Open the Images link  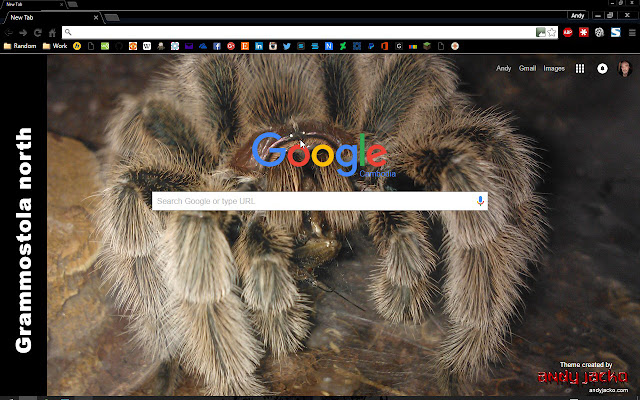[x=554, y=69]
